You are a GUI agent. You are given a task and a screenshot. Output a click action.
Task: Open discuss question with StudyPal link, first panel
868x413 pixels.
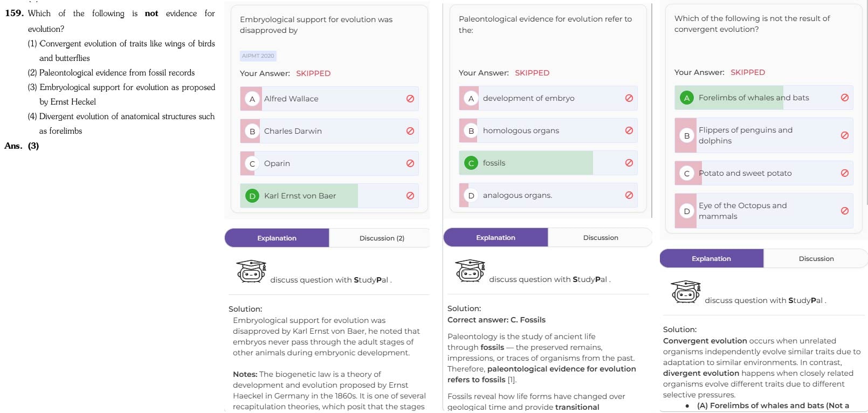click(330, 280)
